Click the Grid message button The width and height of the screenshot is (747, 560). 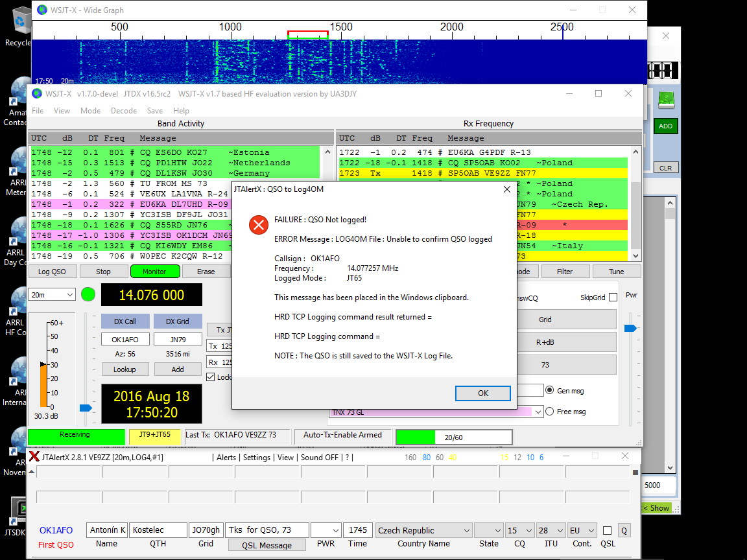click(x=566, y=320)
